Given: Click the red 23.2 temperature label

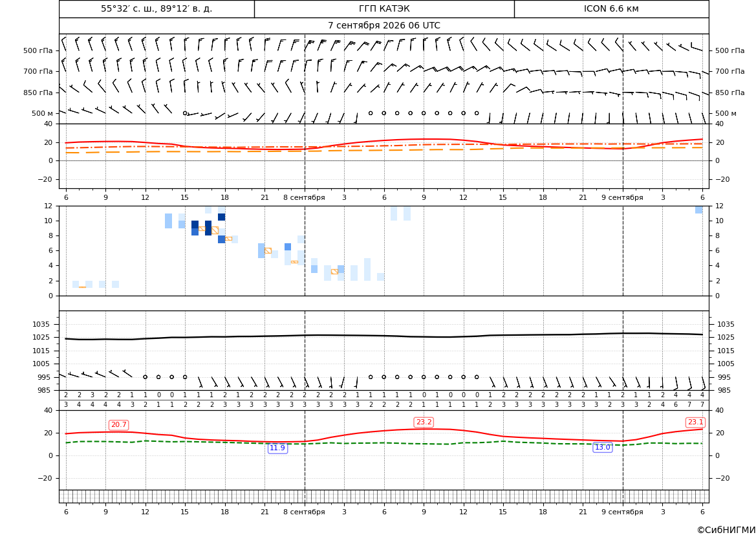Looking at the screenshot, I should [x=424, y=422].
